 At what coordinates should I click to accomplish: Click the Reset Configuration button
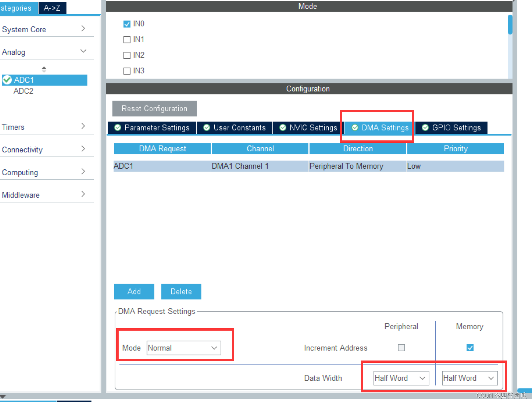155,109
